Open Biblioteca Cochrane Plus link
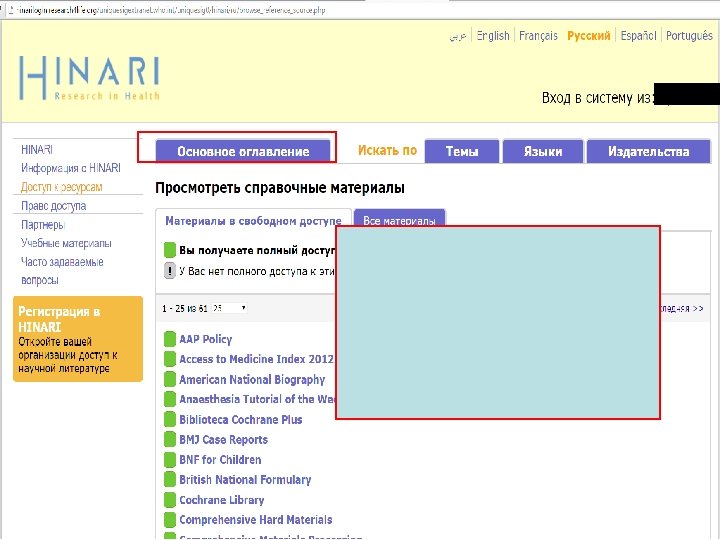Screen dimensions: 720x540 [241, 419]
